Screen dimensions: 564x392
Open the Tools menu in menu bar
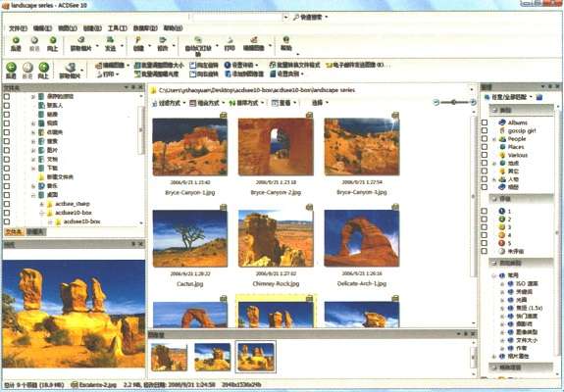[x=118, y=28]
